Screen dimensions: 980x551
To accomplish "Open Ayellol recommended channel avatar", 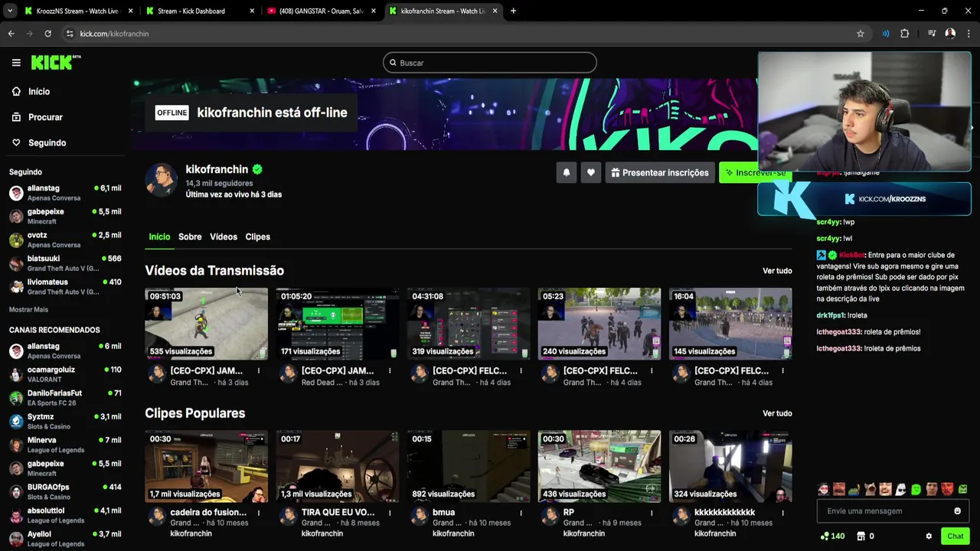I will click(x=16, y=539).
